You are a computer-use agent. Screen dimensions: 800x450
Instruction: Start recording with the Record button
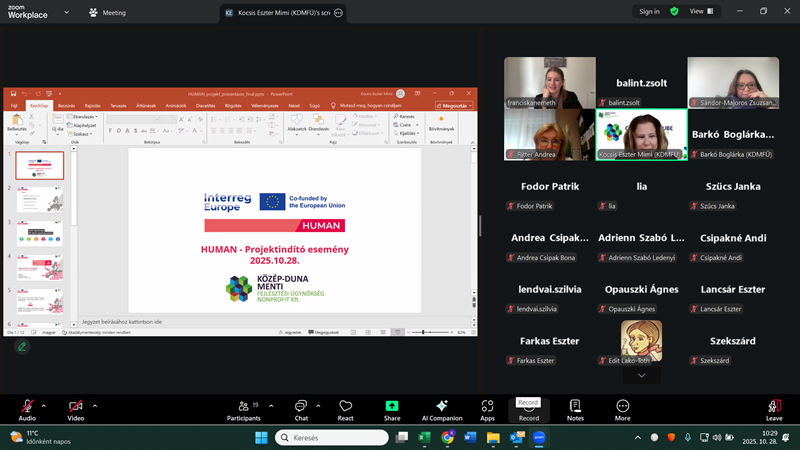pyautogui.click(x=529, y=407)
